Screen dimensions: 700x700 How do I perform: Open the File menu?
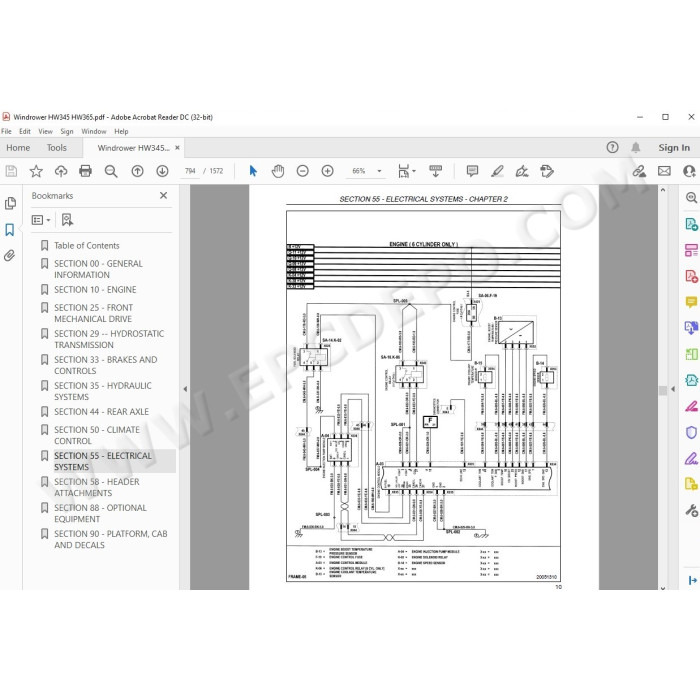point(6,131)
